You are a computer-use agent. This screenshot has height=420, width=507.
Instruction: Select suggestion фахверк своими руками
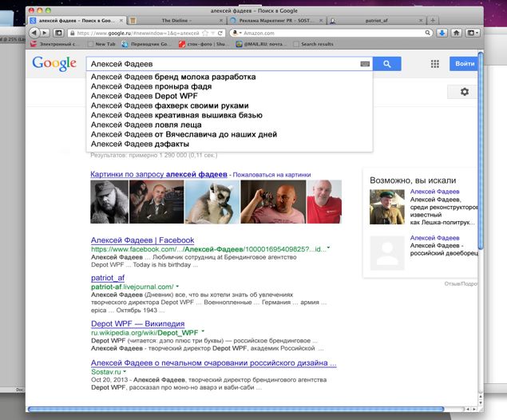click(x=229, y=105)
